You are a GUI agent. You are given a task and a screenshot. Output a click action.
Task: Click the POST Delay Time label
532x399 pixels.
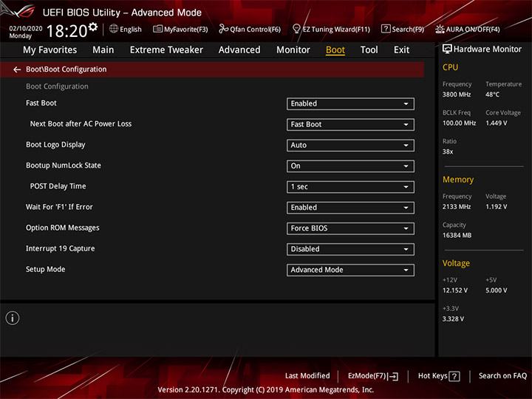pyautogui.click(x=58, y=186)
